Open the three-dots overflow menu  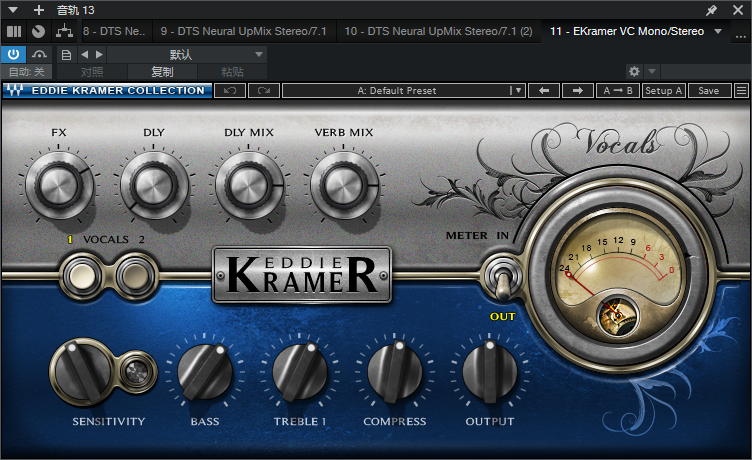[740, 36]
